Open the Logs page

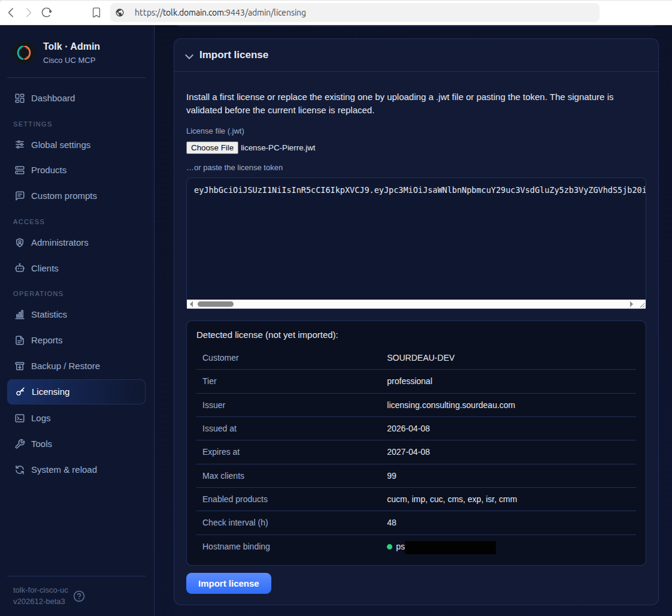click(x=76, y=418)
